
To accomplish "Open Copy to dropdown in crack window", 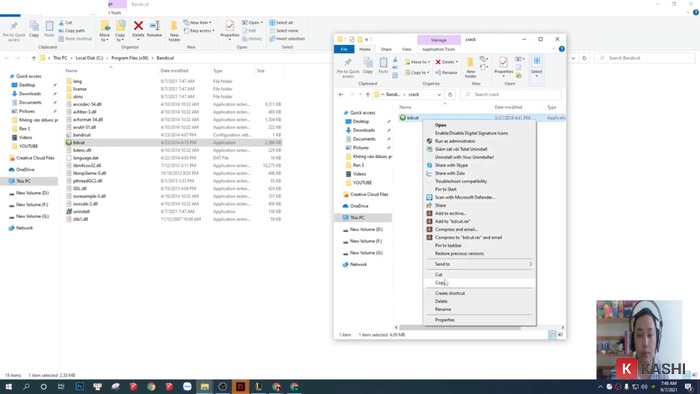I will click(x=417, y=72).
